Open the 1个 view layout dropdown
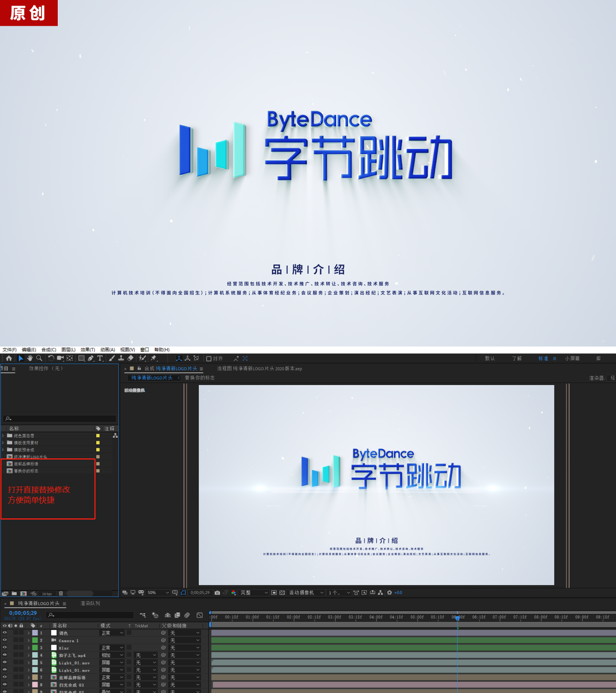Image resolution: width=616 pixels, height=693 pixels. click(339, 592)
